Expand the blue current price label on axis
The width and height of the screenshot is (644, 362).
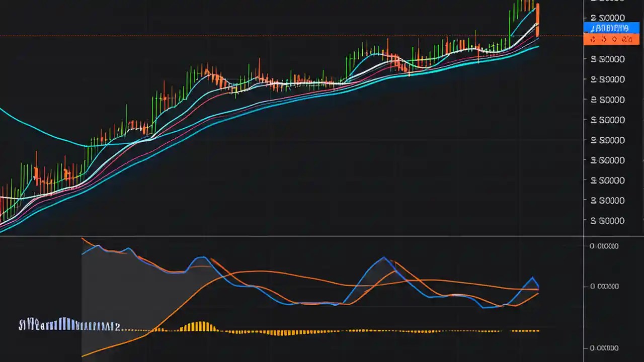click(x=610, y=28)
